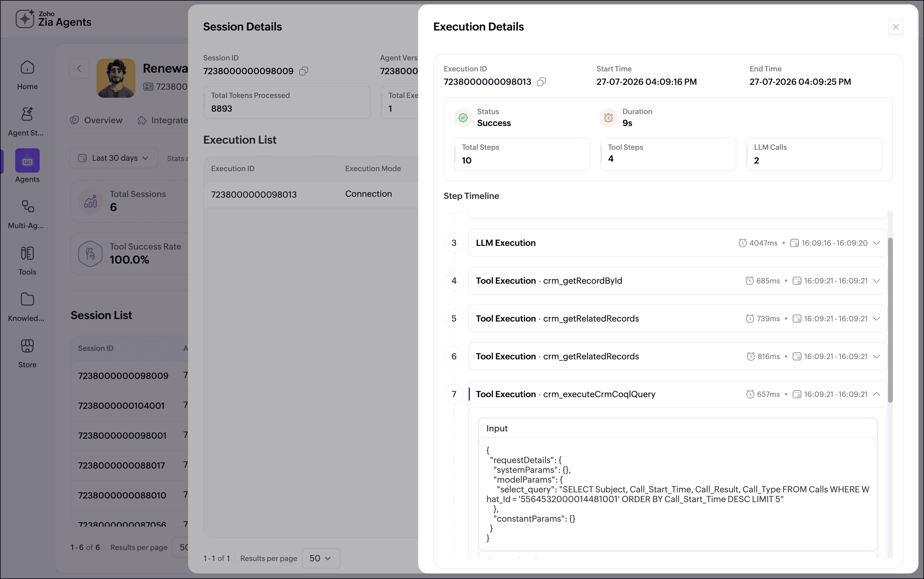924x579 pixels.
Task: Click the Total Steps card showing 10
Action: click(522, 154)
